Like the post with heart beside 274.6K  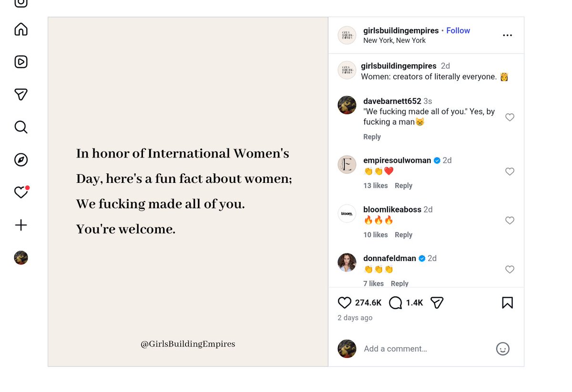pyautogui.click(x=344, y=302)
